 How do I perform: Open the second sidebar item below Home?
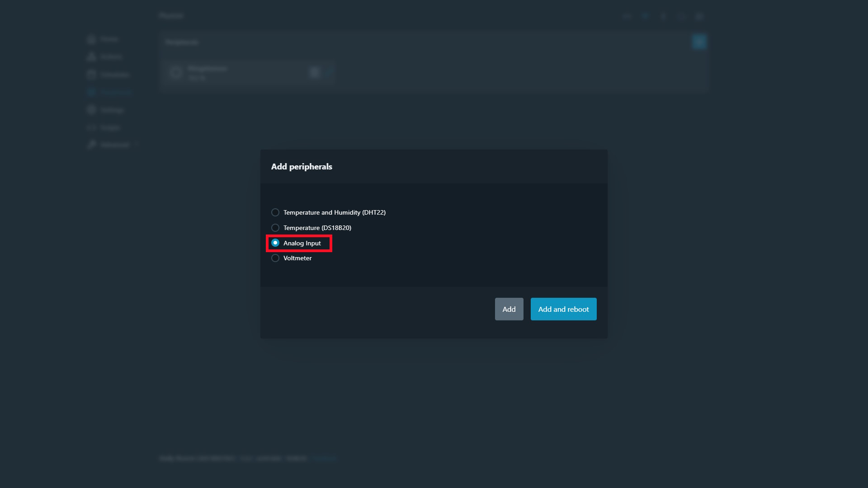coord(110,57)
